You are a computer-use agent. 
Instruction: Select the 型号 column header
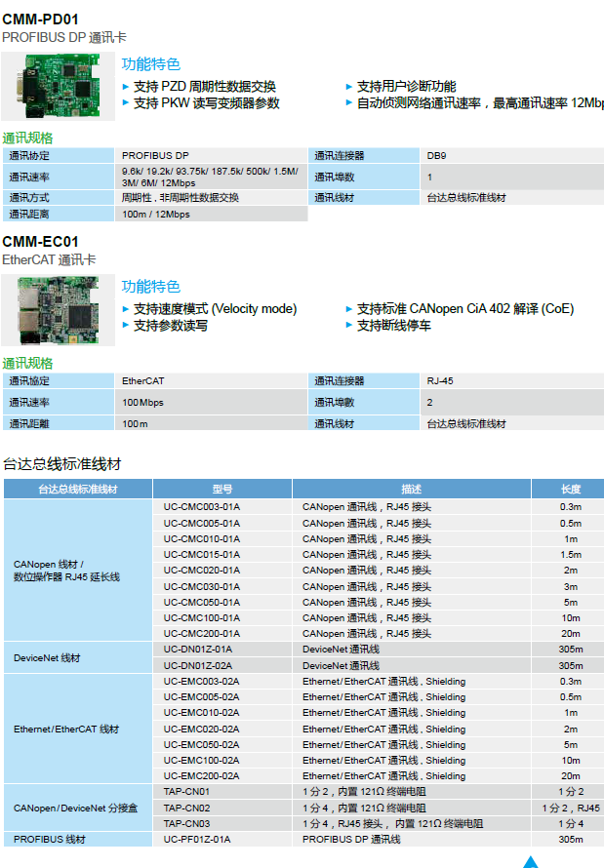(x=222, y=490)
